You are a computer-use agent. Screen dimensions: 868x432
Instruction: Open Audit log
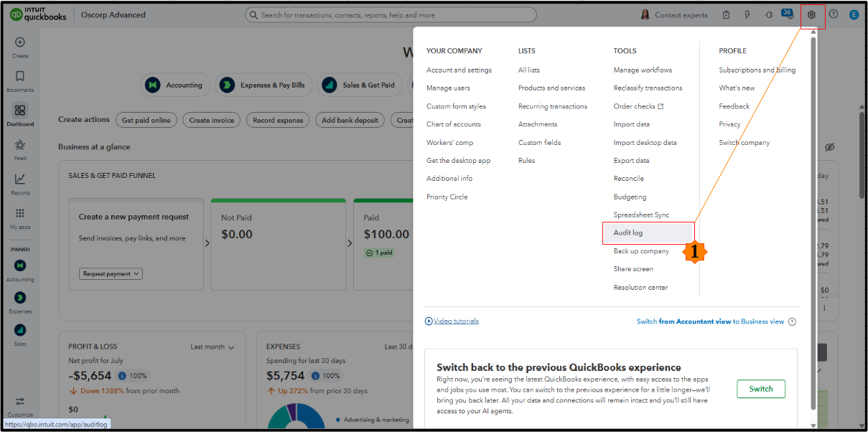(x=648, y=233)
